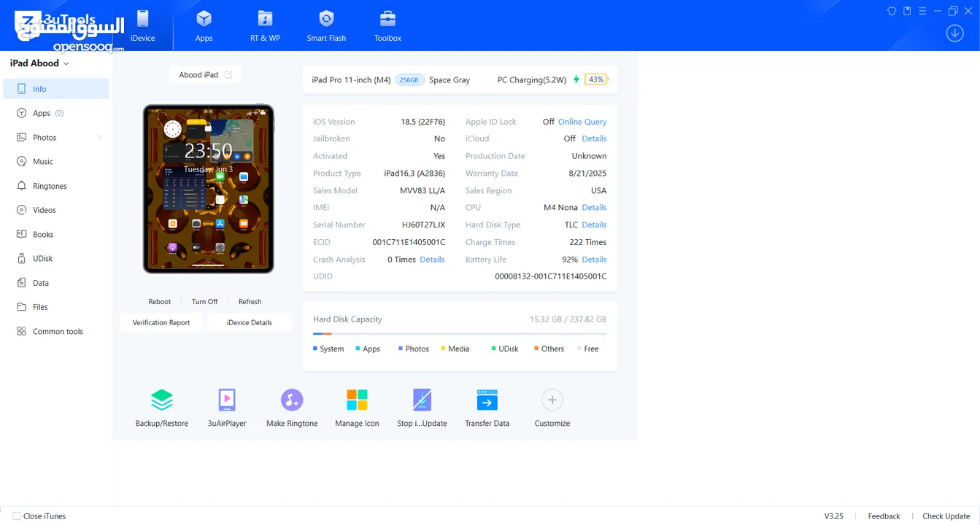This screenshot has height=525, width=980.
Task: Click the 256GB storage badge
Action: [410, 80]
